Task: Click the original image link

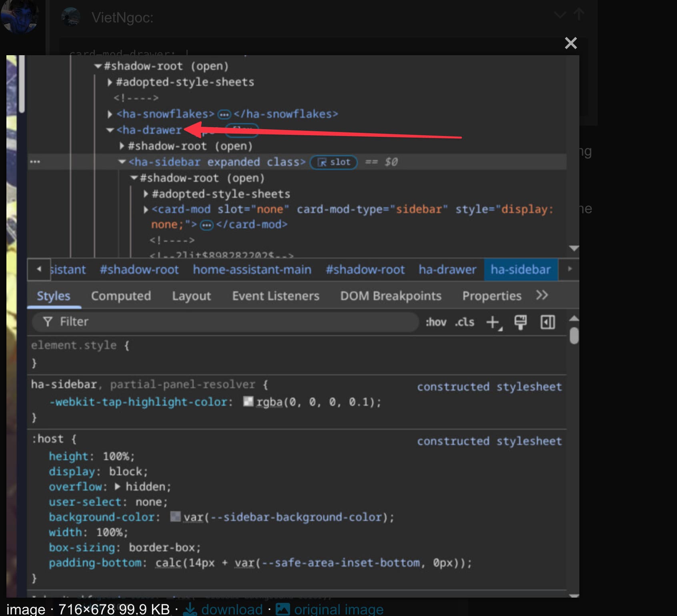Action: tap(338, 609)
